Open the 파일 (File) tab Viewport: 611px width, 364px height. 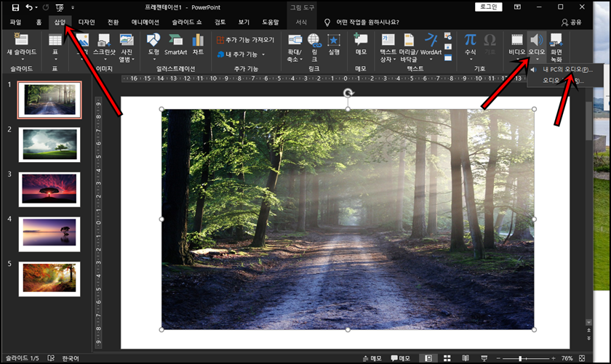tap(15, 23)
